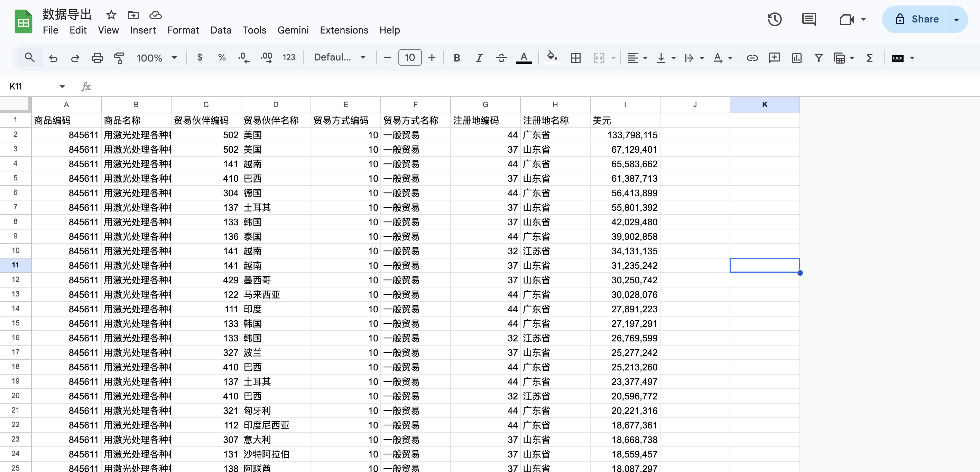Click the create filter funnel icon
The image size is (980, 472).
(818, 58)
